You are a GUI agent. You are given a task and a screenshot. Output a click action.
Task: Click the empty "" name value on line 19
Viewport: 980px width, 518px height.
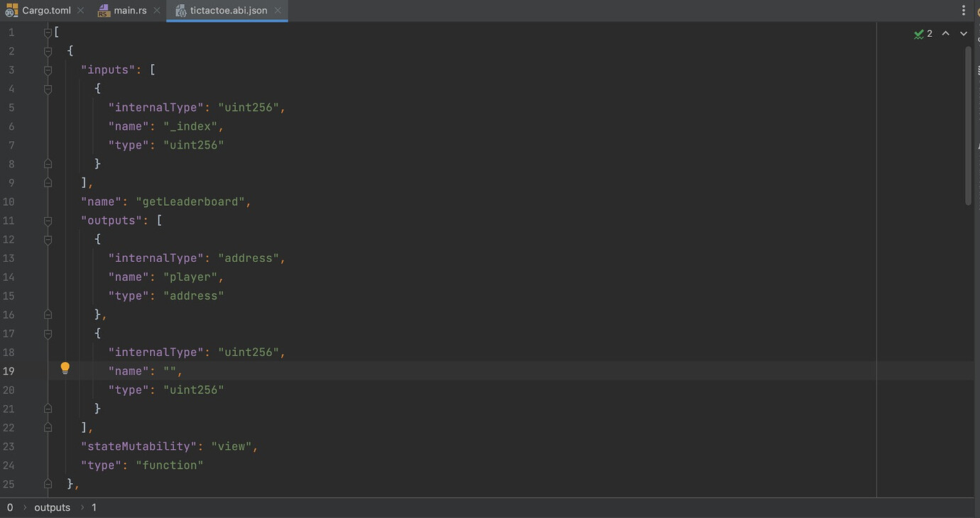tap(170, 370)
